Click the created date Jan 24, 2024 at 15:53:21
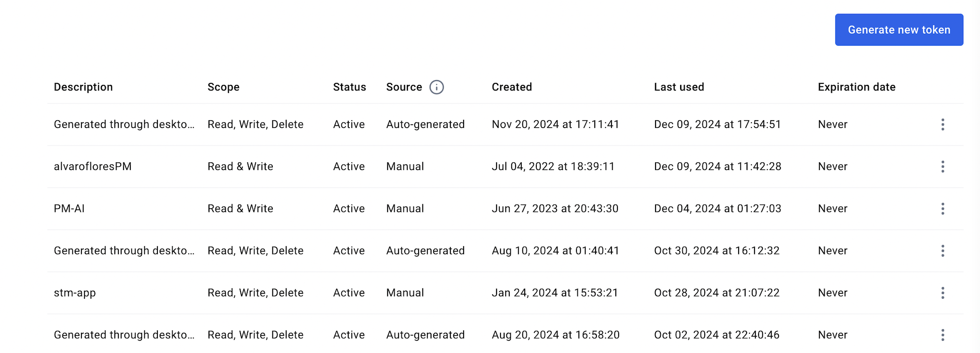The width and height of the screenshot is (980, 353). pyautogui.click(x=555, y=293)
